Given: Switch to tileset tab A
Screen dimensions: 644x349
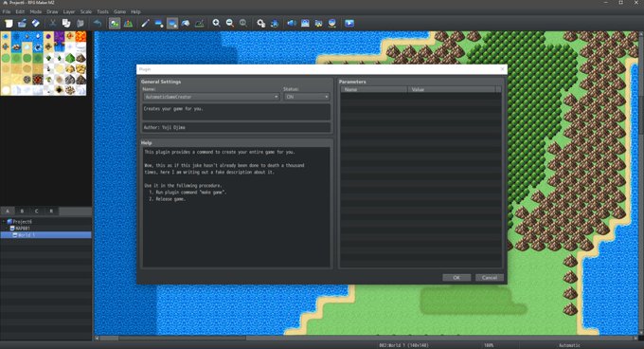Looking at the screenshot, I should coord(8,211).
